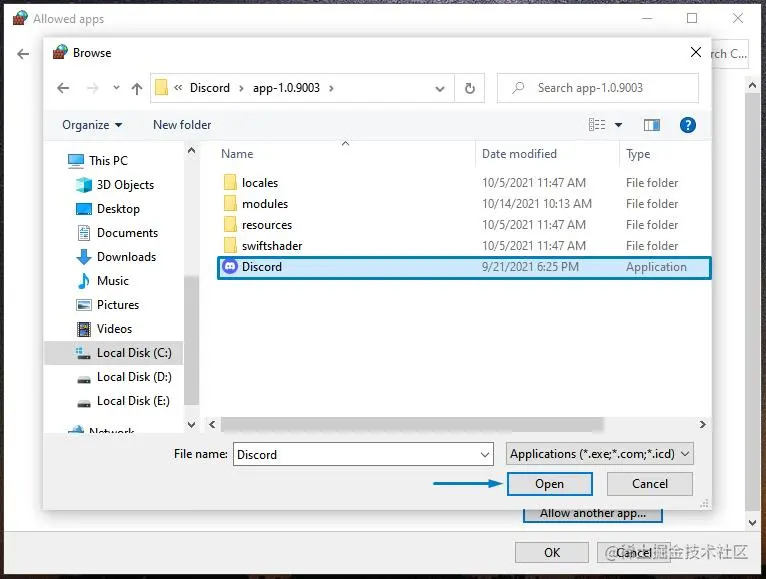Click the app-1.0.9003 breadcrumb segment

point(286,88)
